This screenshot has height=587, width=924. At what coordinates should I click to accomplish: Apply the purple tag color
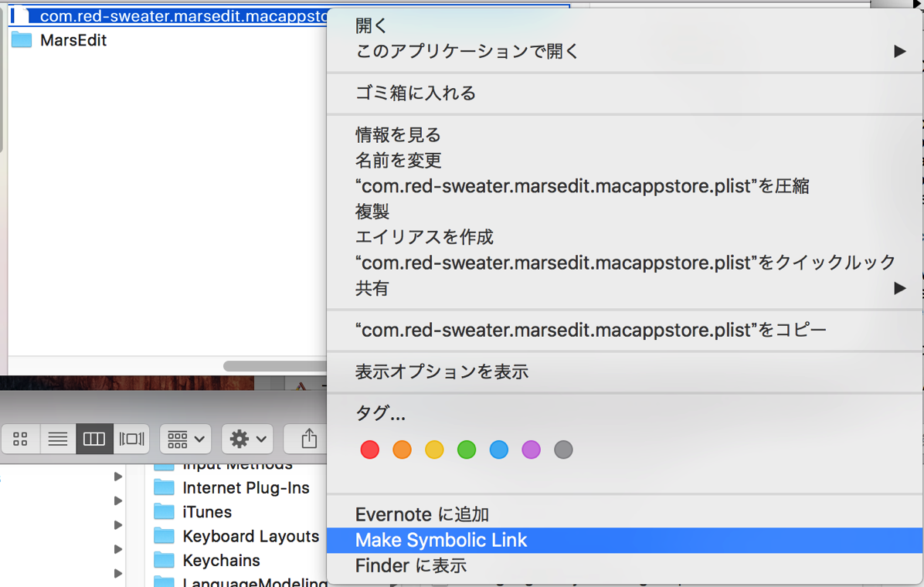point(531,450)
